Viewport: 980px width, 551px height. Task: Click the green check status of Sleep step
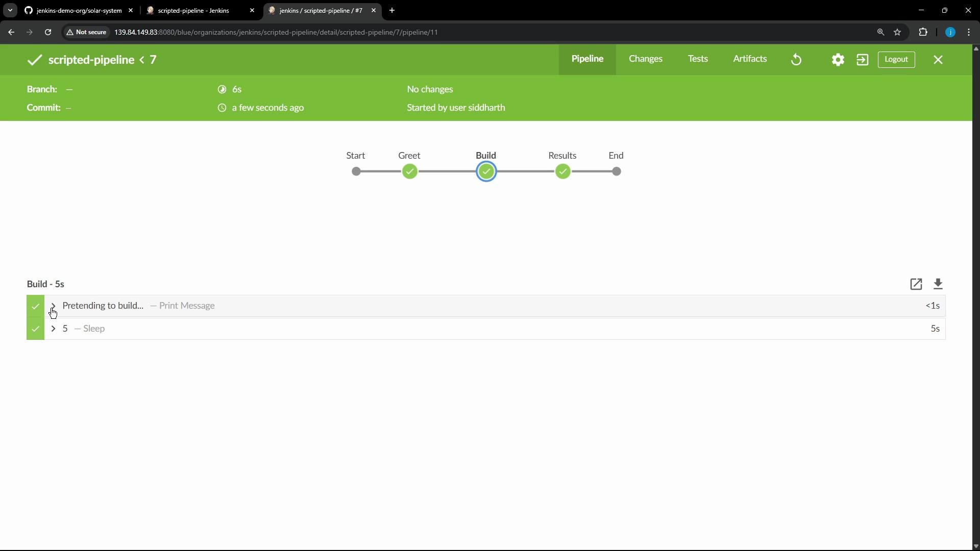click(x=35, y=329)
